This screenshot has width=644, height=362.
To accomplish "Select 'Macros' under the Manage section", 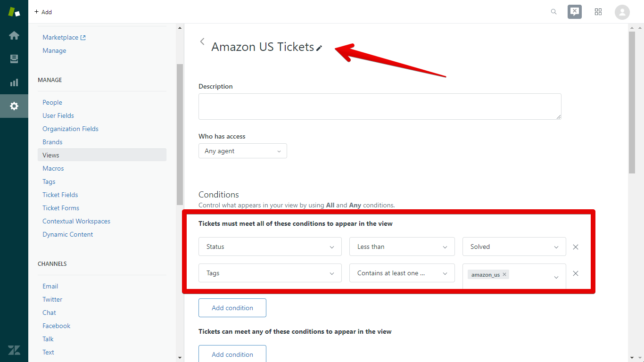I will pos(53,168).
